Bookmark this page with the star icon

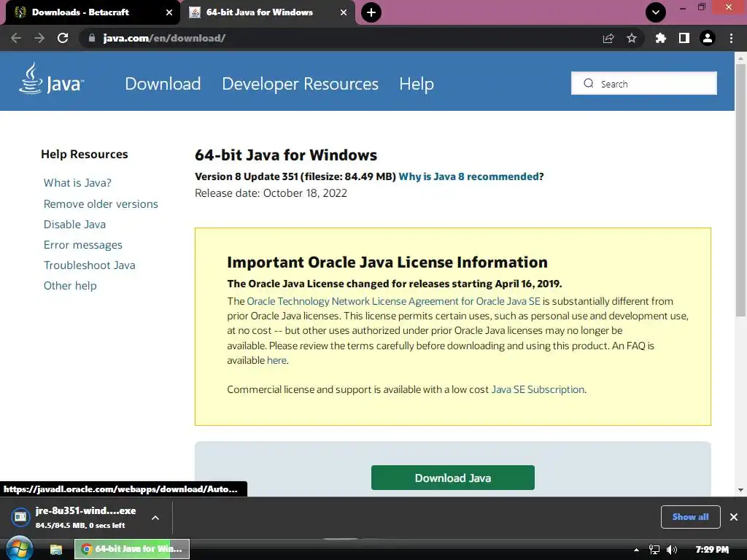(x=632, y=38)
